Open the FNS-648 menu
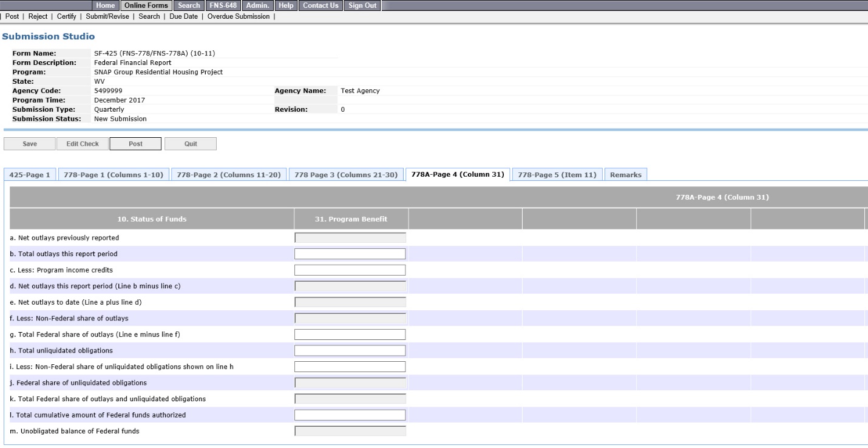The image size is (868, 448). point(223,5)
